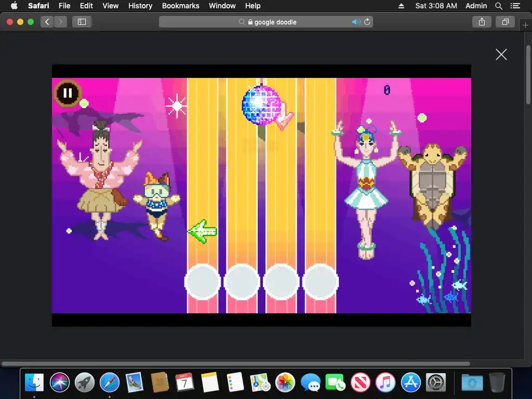This screenshot has width=532, height=399.
Task: Open Contacts from the Dock
Action: 159,382
